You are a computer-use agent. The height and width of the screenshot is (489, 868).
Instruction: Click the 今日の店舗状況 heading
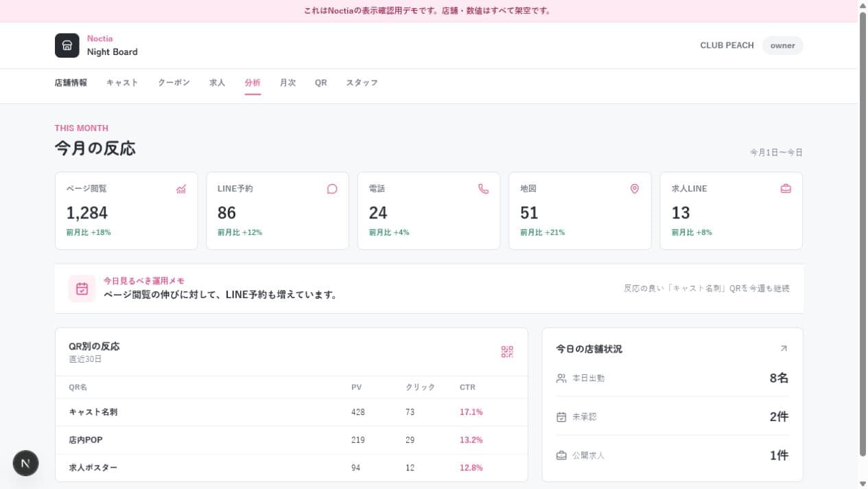(x=589, y=349)
